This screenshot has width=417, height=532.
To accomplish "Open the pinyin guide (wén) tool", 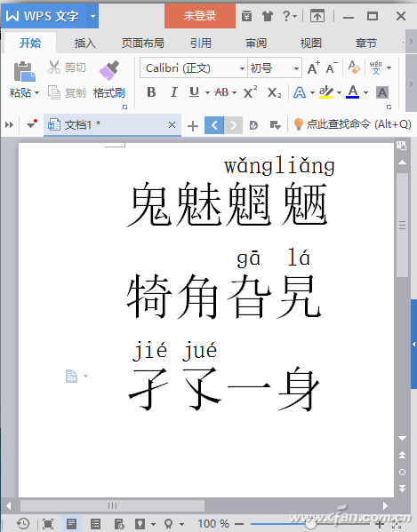I will [x=375, y=67].
